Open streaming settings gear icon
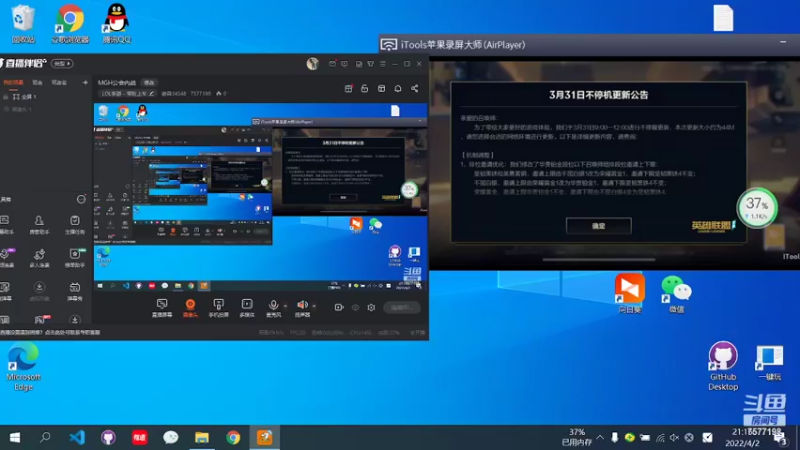The image size is (800, 450). point(371,307)
